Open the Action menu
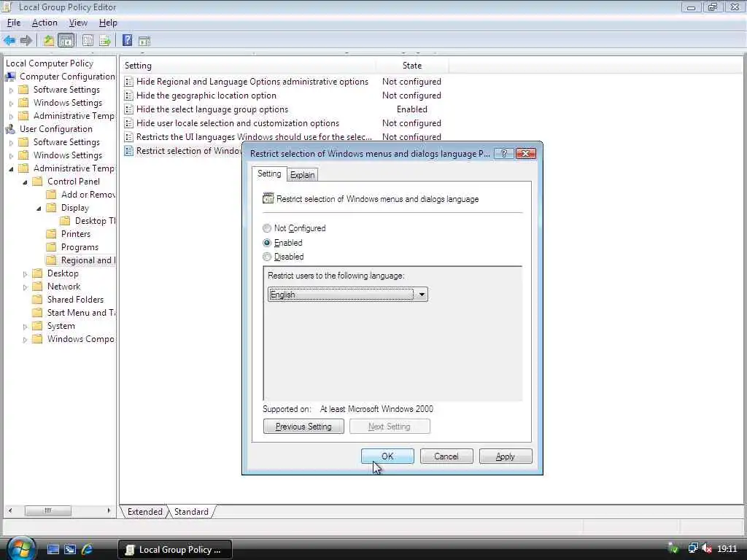The width and height of the screenshot is (747, 560). tap(44, 23)
